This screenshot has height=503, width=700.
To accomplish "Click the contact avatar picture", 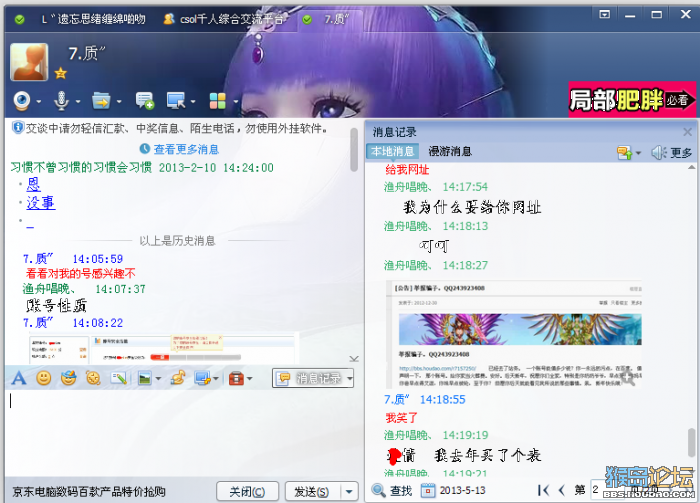I will [x=29, y=62].
